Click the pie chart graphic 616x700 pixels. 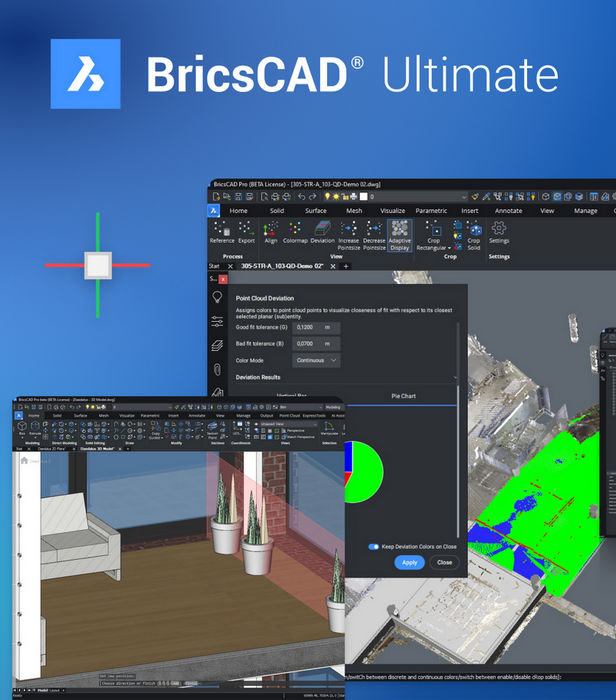pyautogui.click(x=364, y=472)
